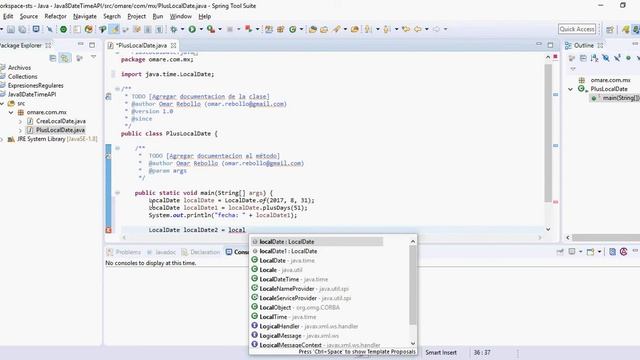640x360 pixels.
Task: Click the editor vertical scrollbar thumb
Action: [x=548, y=133]
